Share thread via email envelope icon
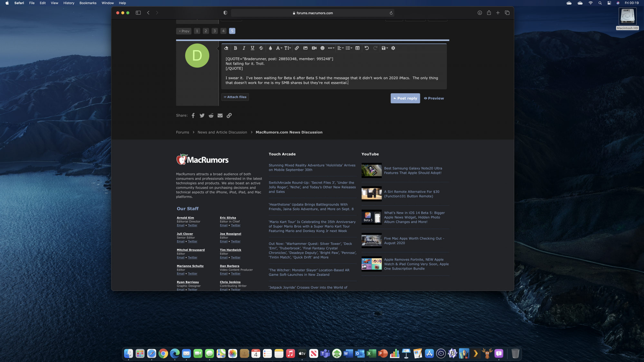Screen dimensions: 644x362 point(220,116)
